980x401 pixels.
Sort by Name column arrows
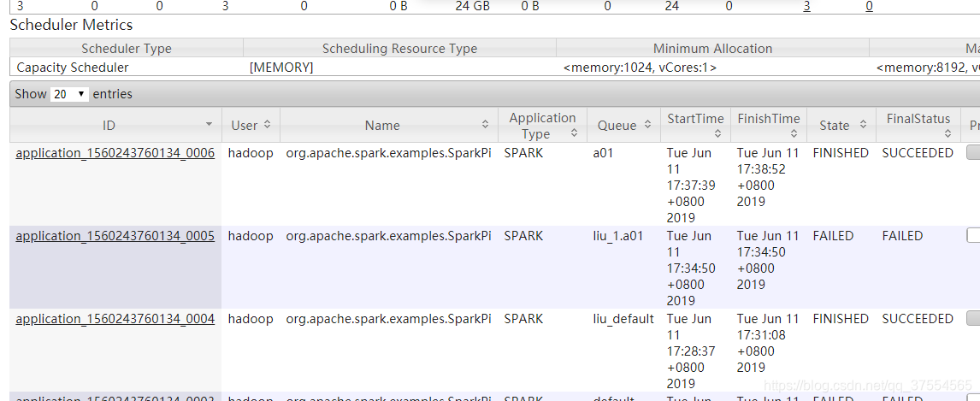[485, 125]
